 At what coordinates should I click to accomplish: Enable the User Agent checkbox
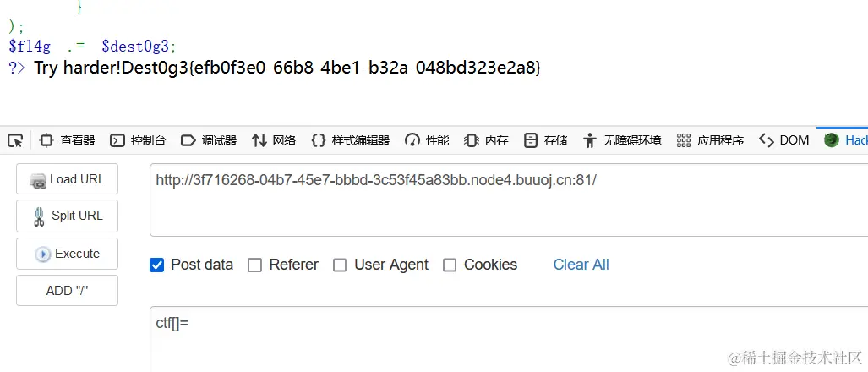click(340, 265)
